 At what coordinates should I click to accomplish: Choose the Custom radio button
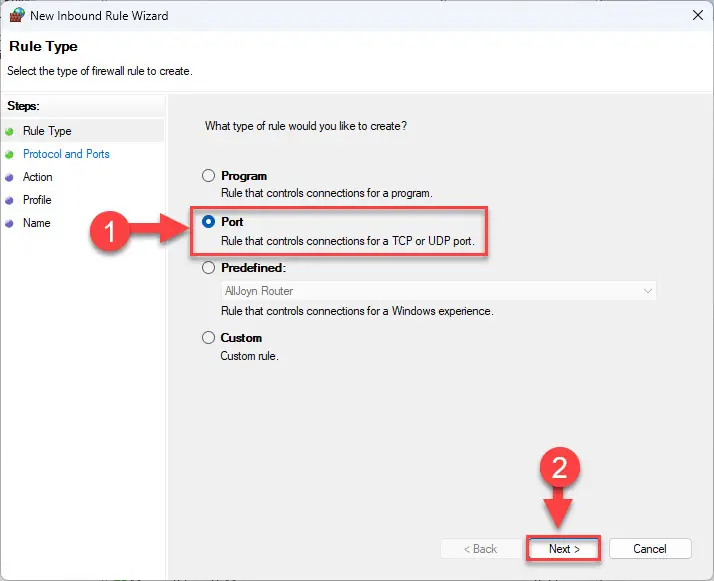coord(208,338)
